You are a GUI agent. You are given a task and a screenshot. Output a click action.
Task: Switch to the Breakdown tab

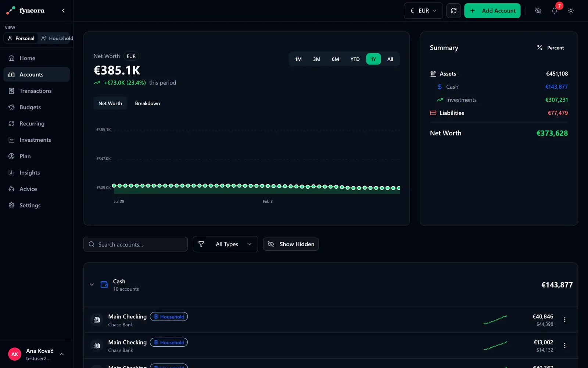147,103
